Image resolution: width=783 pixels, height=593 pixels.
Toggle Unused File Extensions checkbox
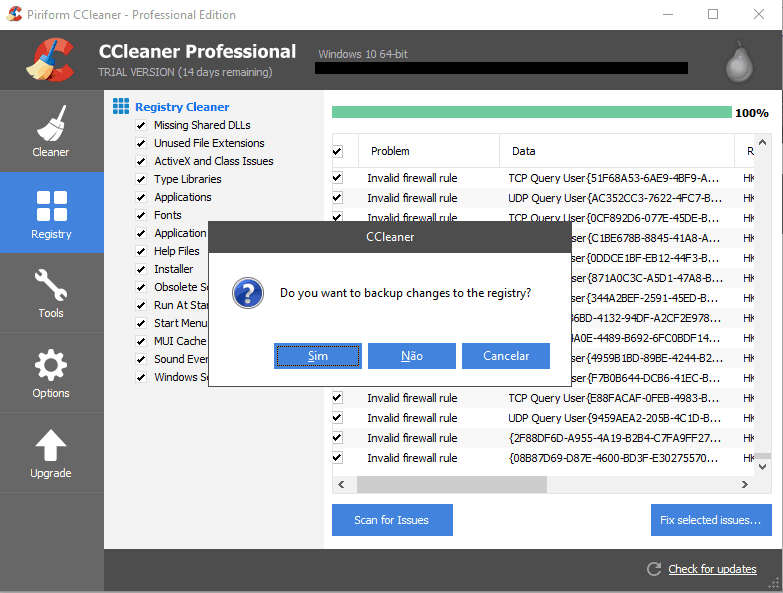[x=141, y=143]
